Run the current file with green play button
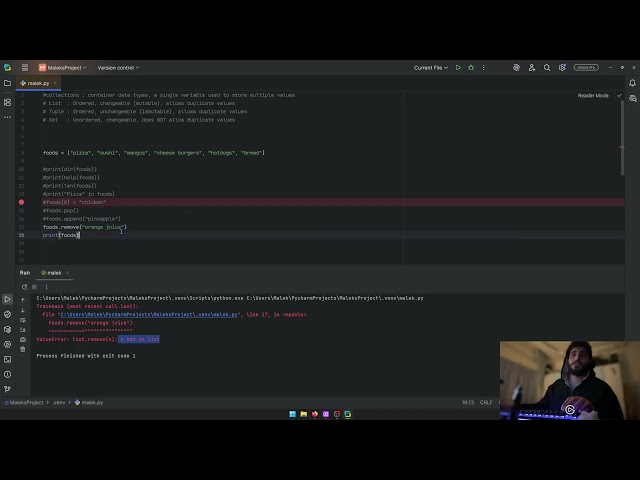640x480 pixels. coord(458,68)
